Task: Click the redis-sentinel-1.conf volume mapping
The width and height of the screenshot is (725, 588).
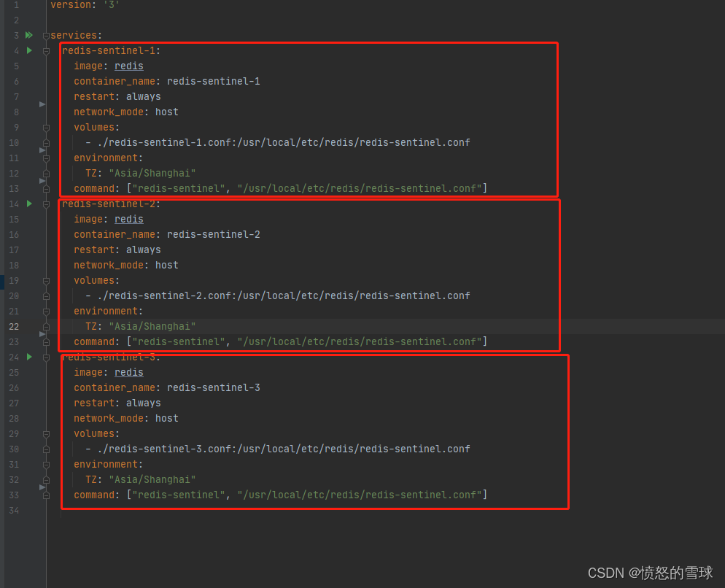Action: tap(284, 142)
